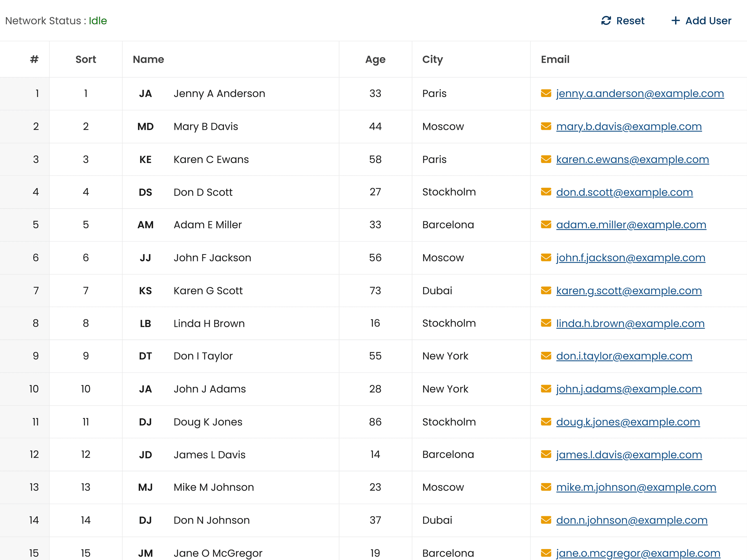Click envelope icon for Jenny A Anderson
The height and width of the screenshot is (560, 747).
tap(546, 93)
